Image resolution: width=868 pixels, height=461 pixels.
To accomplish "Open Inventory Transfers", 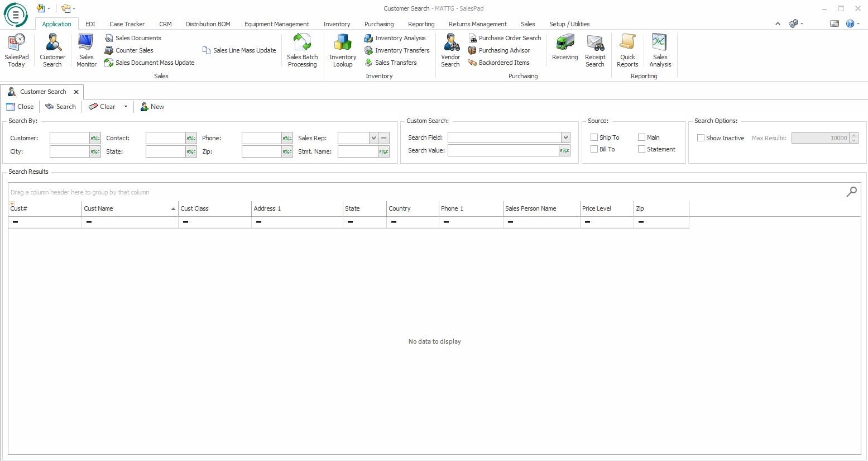I will click(397, 50).
